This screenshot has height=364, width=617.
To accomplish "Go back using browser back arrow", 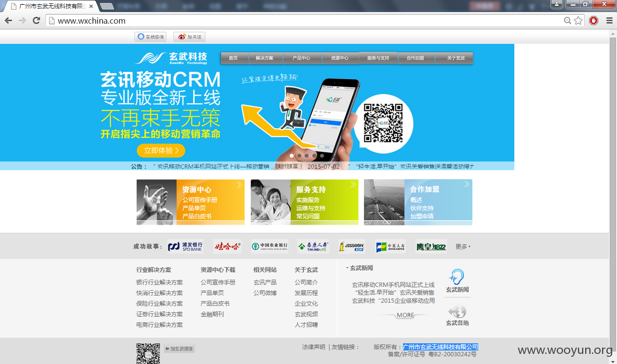I will pyautogui.click(x=8, y=21).
